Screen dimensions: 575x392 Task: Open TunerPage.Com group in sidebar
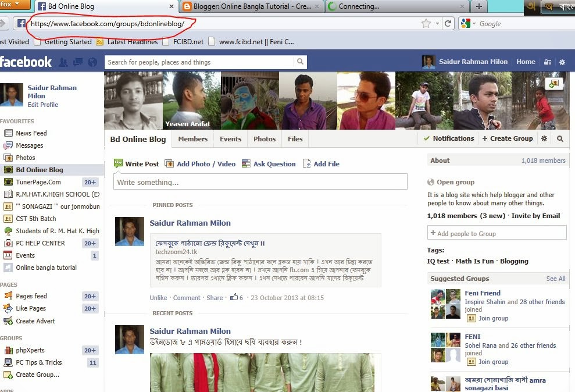click(38, 182)
